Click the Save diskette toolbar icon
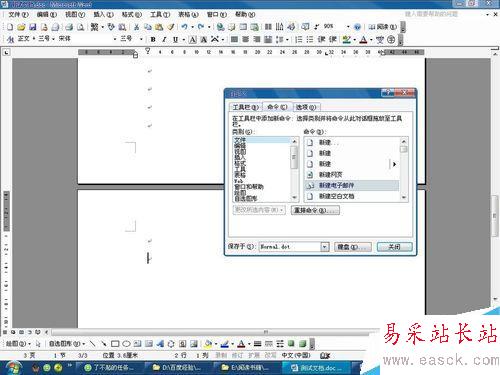Screen dimensions: 500x375 pos(33,27)
